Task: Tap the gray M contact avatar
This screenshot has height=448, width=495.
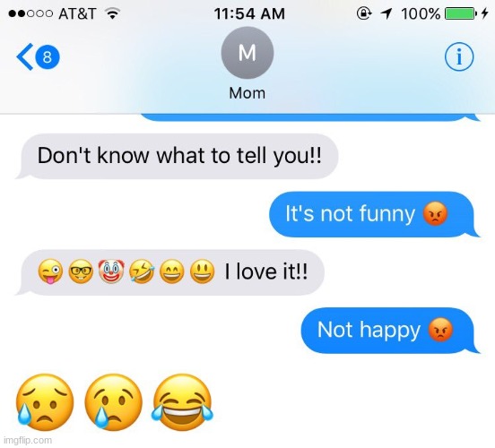Action: pyautogui.click(x=247, y=53)
